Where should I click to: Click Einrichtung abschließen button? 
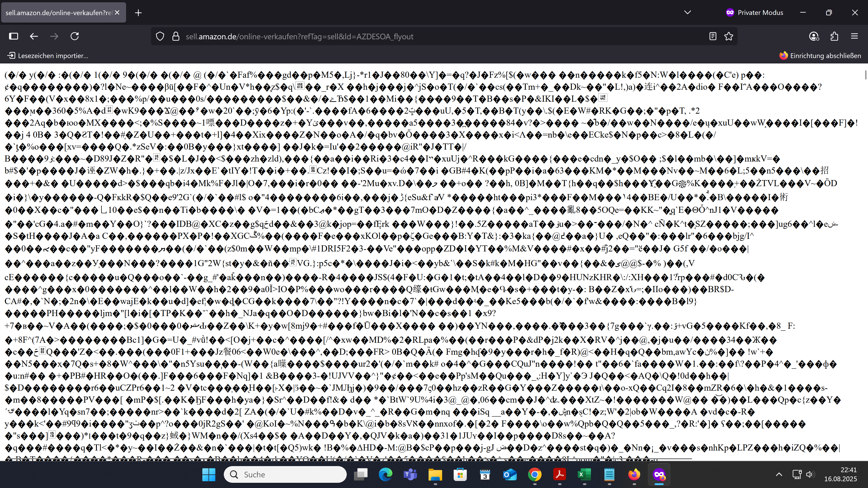820,56
